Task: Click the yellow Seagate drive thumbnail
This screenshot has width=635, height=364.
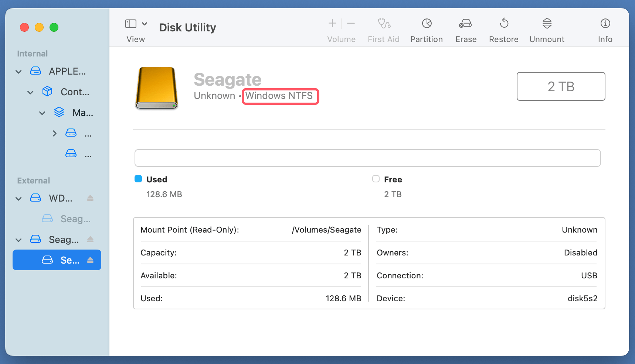Action: click(156, 88)
